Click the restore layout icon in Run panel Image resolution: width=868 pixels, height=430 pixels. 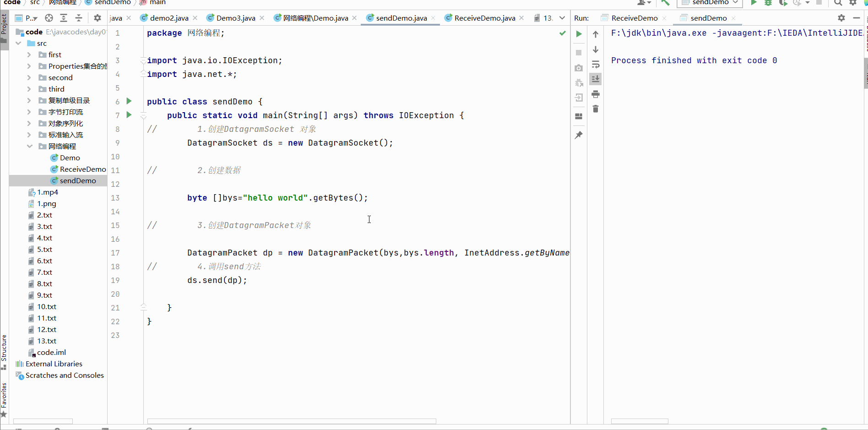tap(579, 116)
